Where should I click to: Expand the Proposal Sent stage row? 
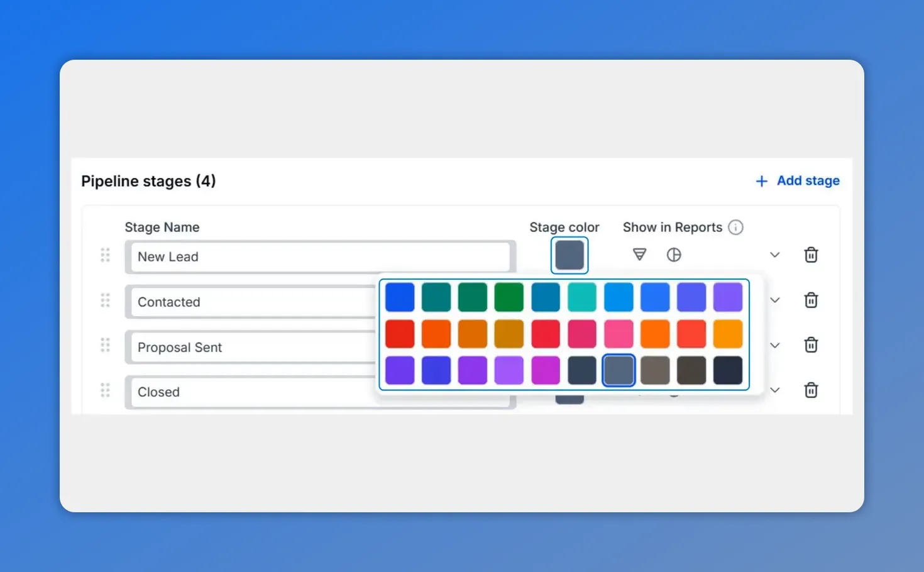tap(774, 345)
